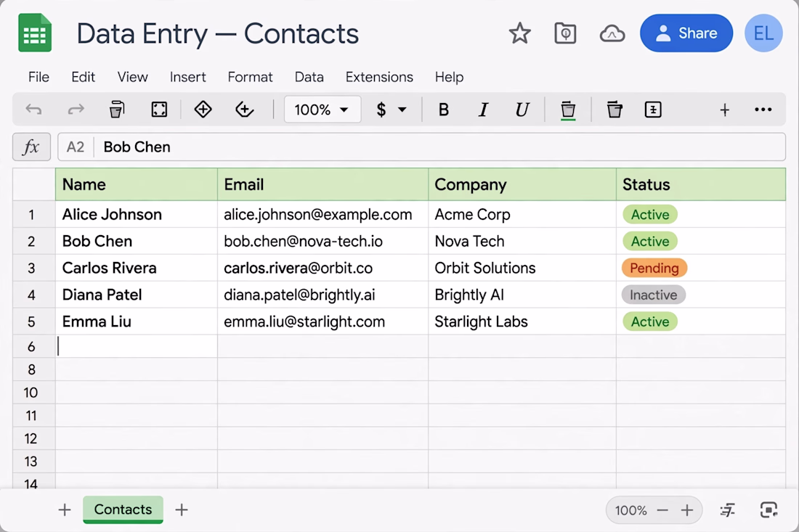Toggle bold formatting
799x532 pixels.
tap(443, 110)
